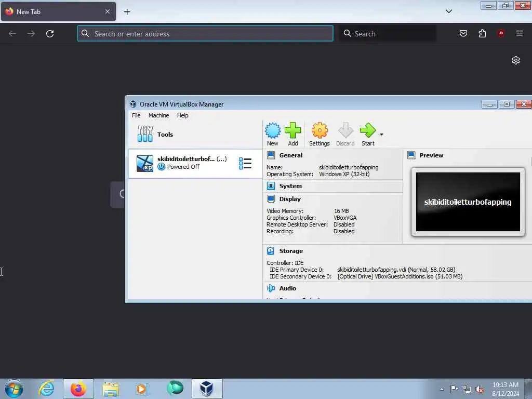Click the Firefox taskbar button
Screen dimensions: 532x399
coord(78,389)
